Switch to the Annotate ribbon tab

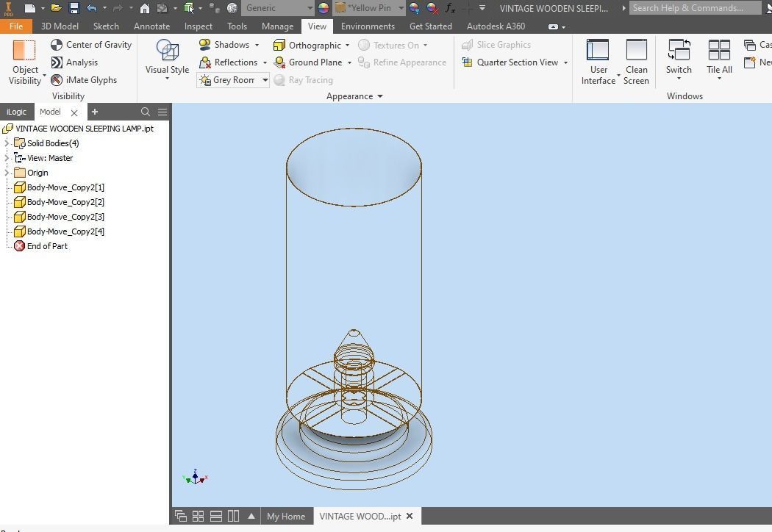pos(151,26)
